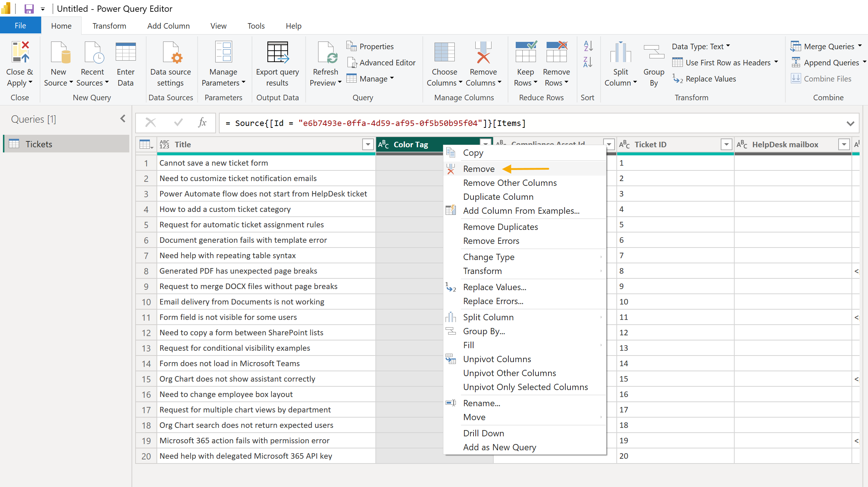Select Remove Other Columns menu entry
Image resolution: width=868 pixels, height=487 pixels.
tap(525, 183)
